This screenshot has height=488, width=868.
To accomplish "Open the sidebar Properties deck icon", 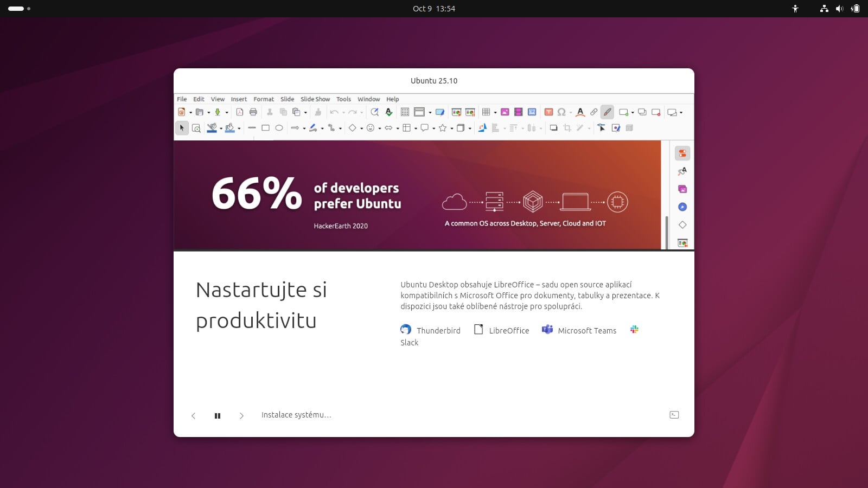I will [682, 153].
